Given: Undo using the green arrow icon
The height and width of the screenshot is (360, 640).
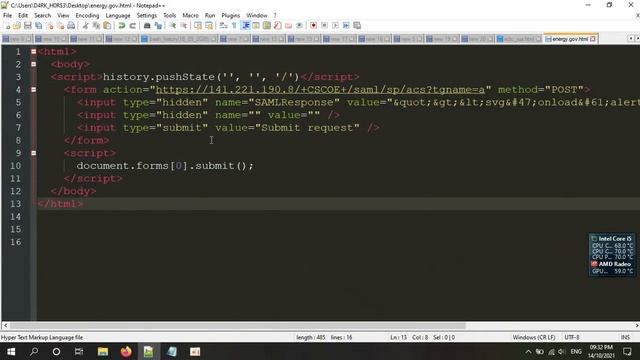Looking at the screenshot, I should (122, 26).
